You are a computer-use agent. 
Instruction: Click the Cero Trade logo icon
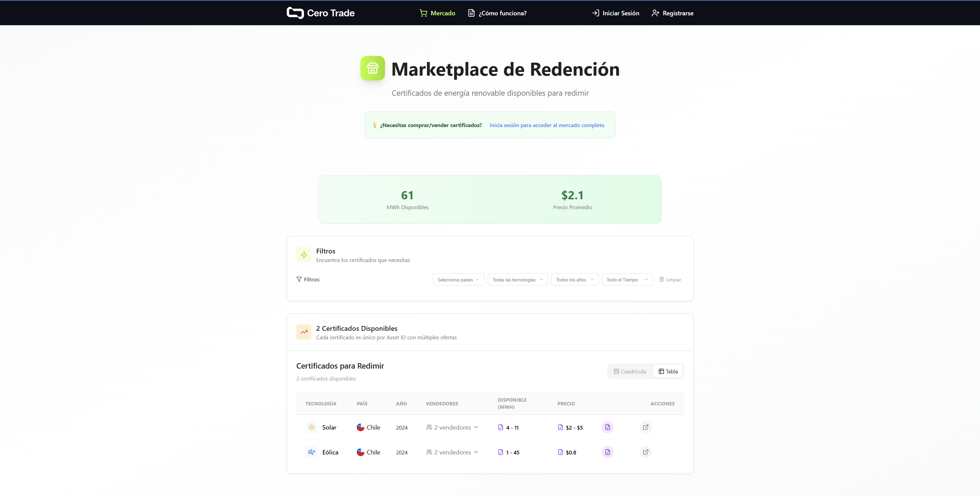pos(295,13)
